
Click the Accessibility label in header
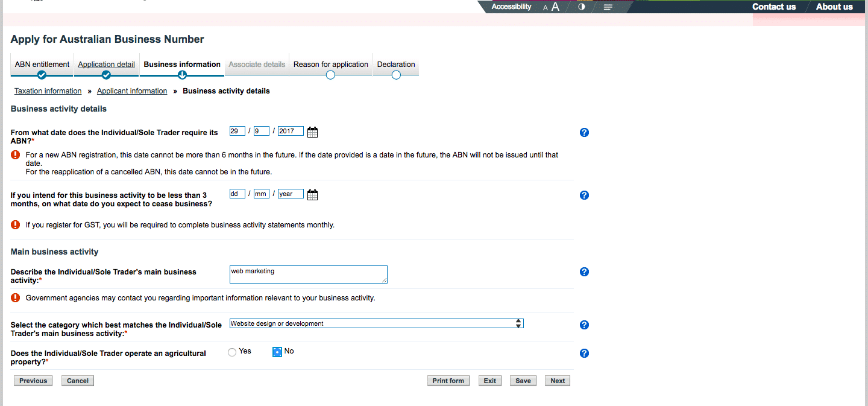pyautogui.click(x=511, y=7)
